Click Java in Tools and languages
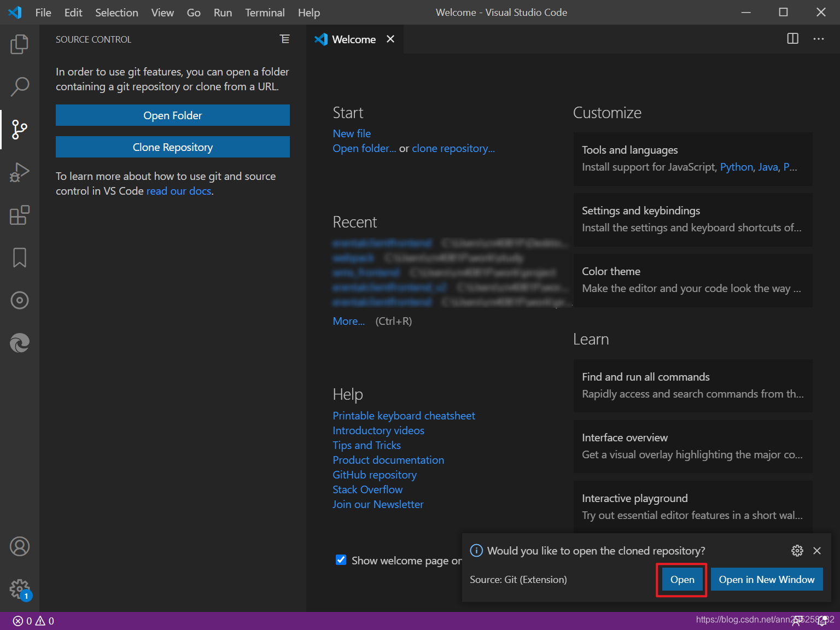Screen dimensions: 840x630 pos(768,167)
